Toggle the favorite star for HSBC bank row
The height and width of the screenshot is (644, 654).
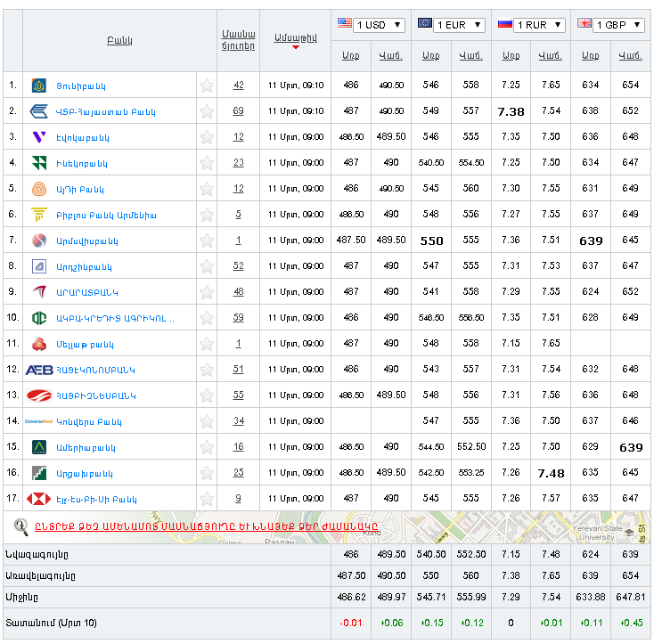(207, 499)
